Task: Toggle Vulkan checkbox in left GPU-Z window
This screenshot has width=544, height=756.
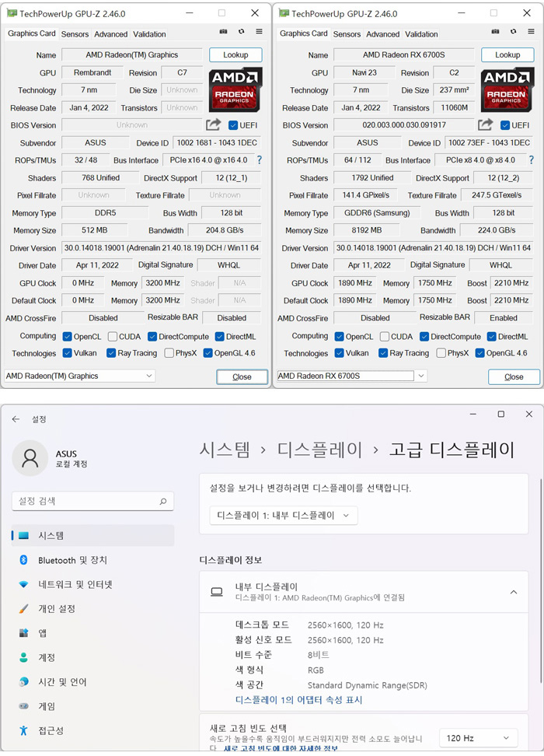Action: coord(68,353)
